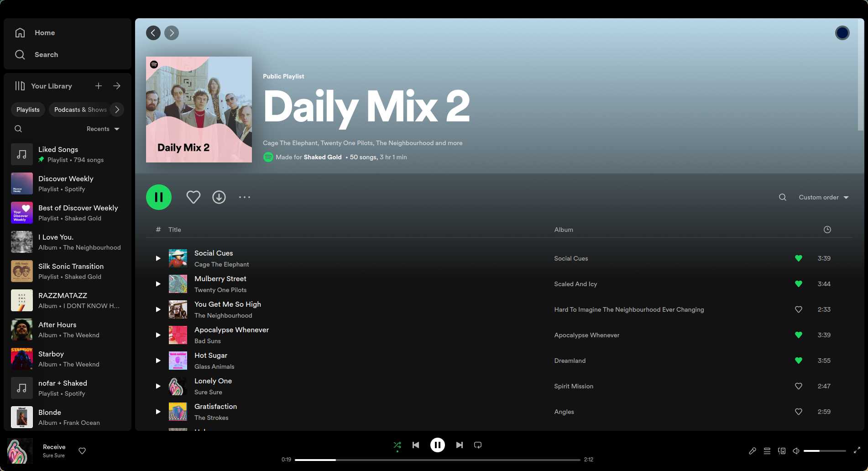The width and height of the screenshot is (868, 471).
Task: Open Angles album link
Action: coord(564,412)
